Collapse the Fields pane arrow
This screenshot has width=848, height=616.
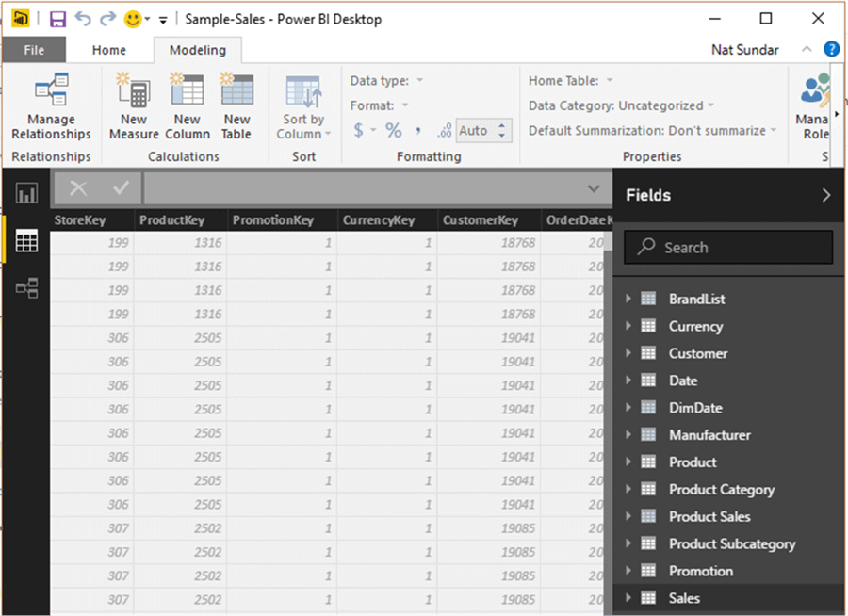click(825, 195)
